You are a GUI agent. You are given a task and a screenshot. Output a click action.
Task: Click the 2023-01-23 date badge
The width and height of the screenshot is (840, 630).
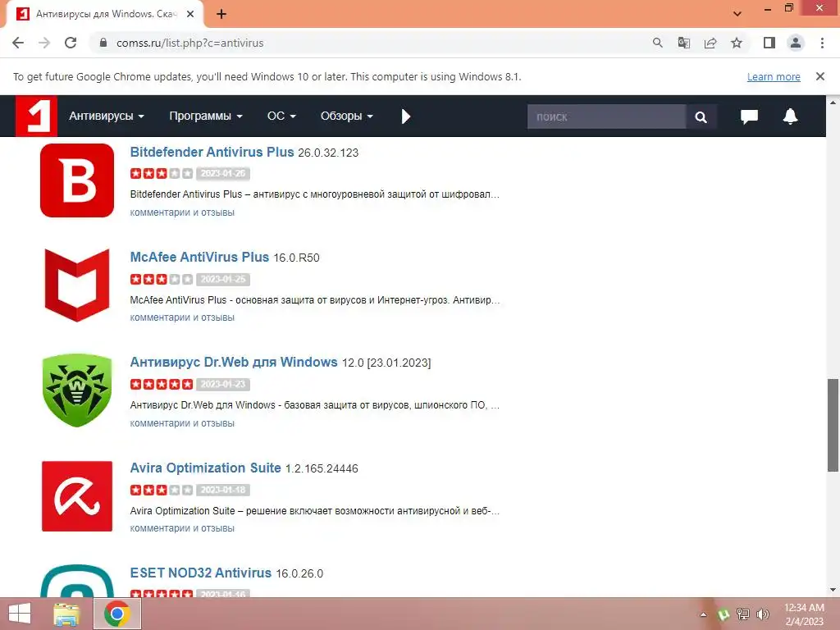click(x=223, y=384)
